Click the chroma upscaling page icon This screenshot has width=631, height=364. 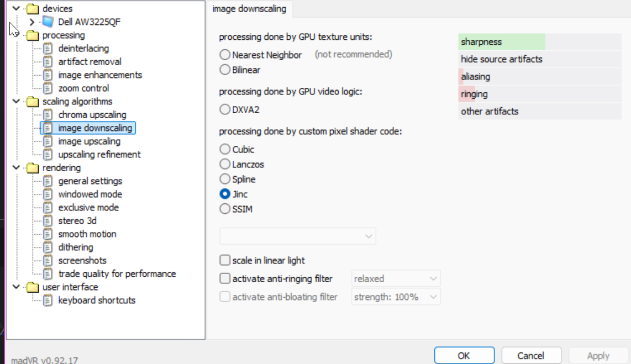(x=49, y=115)
